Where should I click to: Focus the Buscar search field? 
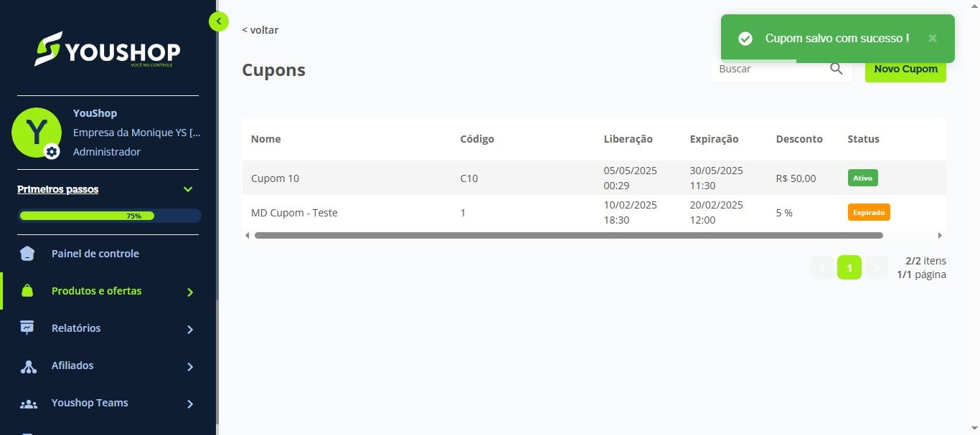pos(771,69)
